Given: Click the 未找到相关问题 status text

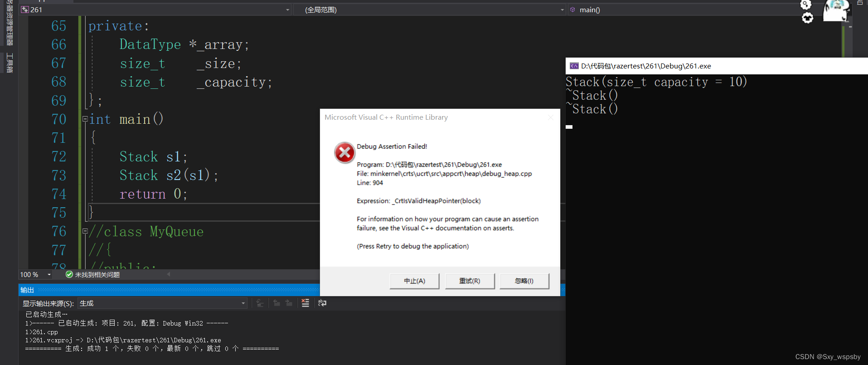Looking at the screenshot, I should click(x=97, y=274).
